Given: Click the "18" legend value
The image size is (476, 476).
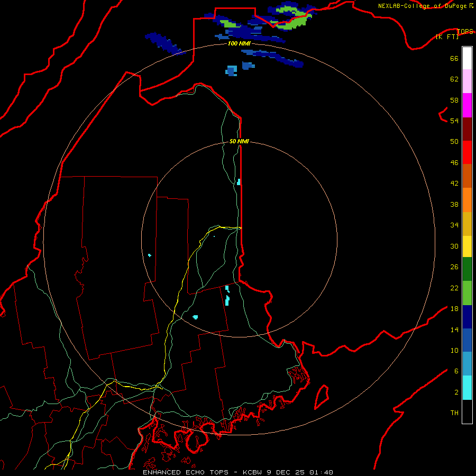Looking at the screenshot, I should pyautogui.click(x=454, y=309).
